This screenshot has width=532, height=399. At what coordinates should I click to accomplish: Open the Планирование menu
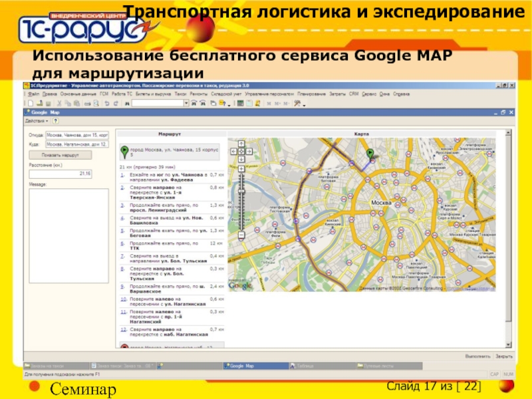click(311, 94)
